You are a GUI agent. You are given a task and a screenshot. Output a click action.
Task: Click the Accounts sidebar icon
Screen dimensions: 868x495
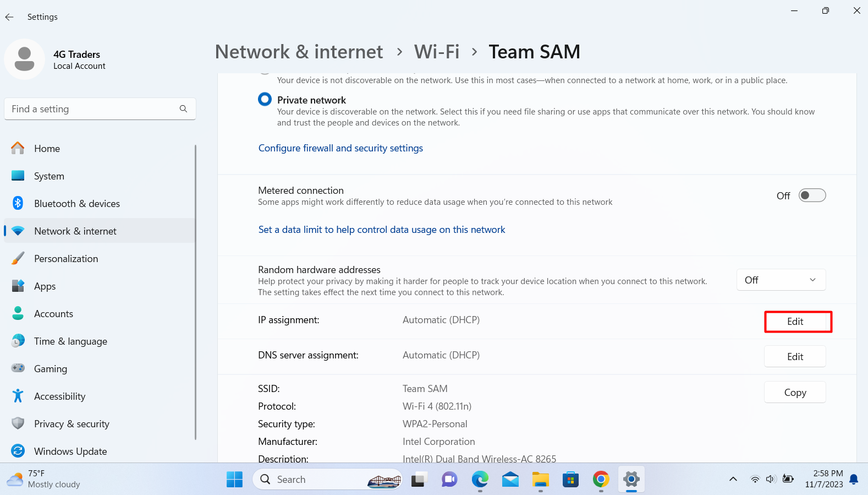coord(18,313)
